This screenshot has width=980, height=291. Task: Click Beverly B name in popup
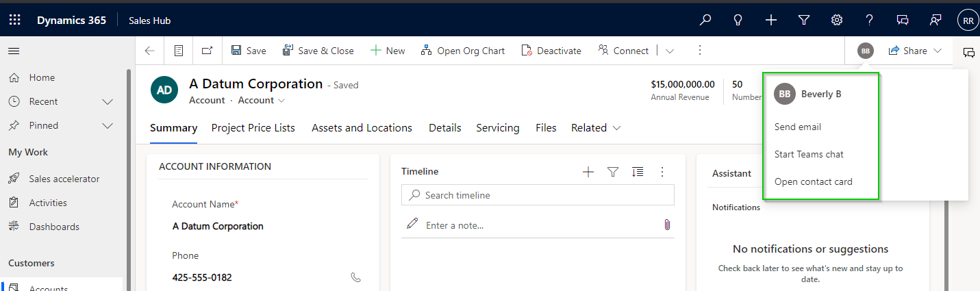[x=821, y=94]
